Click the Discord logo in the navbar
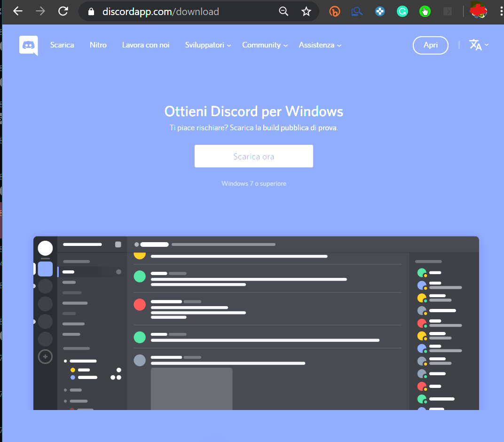This screenshot has width=504, height=442. pyautogui.click(x=29, y=46)
